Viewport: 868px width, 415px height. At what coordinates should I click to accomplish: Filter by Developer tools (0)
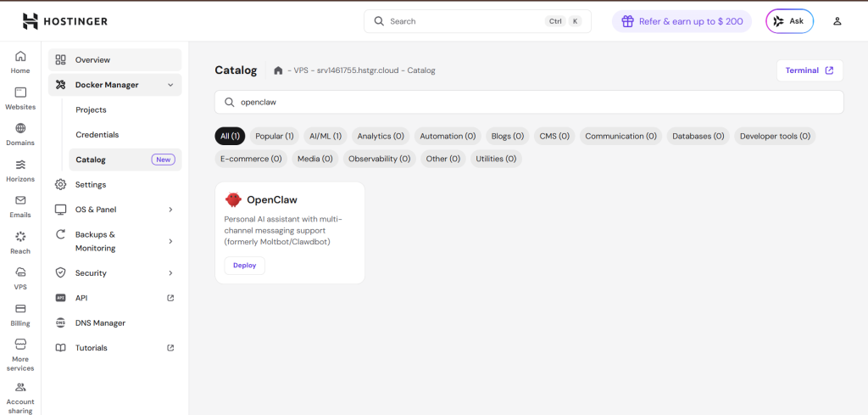[775, 136]
